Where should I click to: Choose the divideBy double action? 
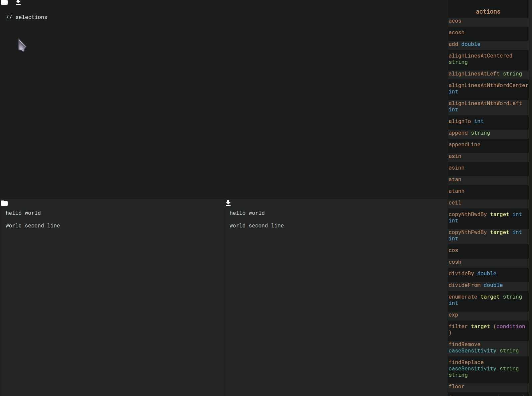472,274
